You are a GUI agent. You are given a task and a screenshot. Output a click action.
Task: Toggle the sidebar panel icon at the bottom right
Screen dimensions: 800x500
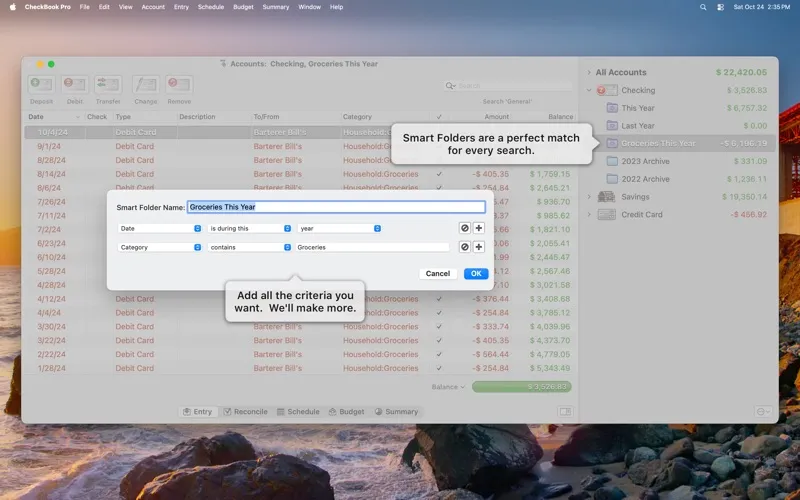coord(565,412)
